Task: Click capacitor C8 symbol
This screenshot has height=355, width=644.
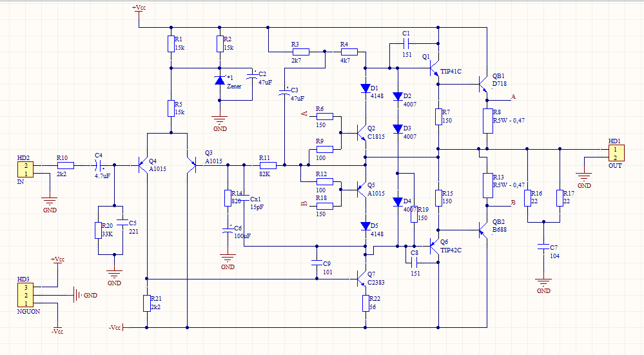Action: [415, 261]
